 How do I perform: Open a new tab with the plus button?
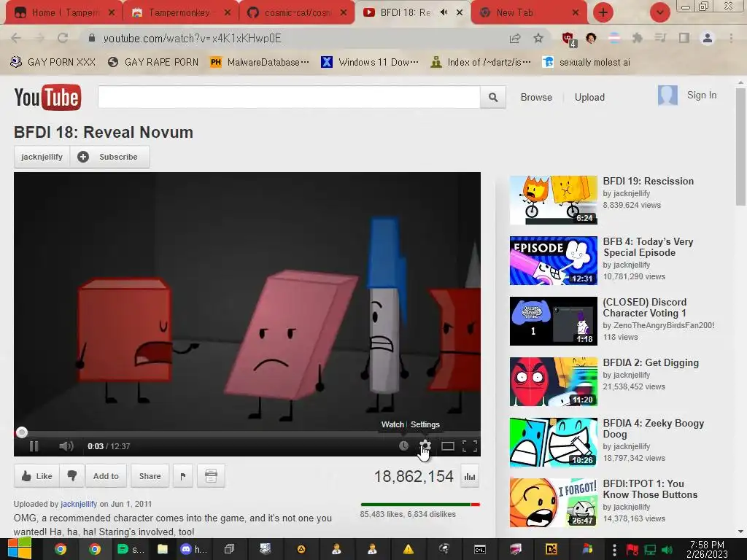pos(603,12)
